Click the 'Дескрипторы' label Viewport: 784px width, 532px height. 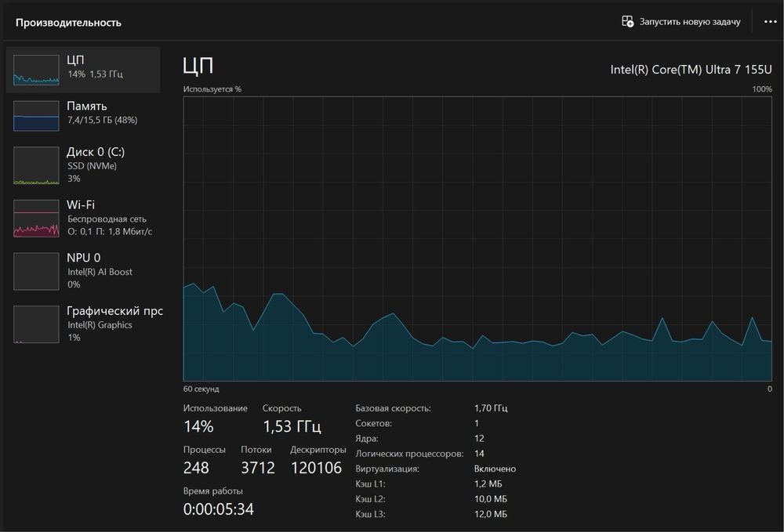point(318,450)
